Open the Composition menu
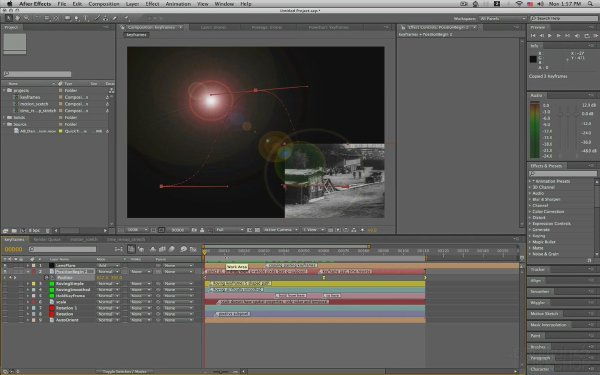The image size is (600, 375). (x=104, y=4)
